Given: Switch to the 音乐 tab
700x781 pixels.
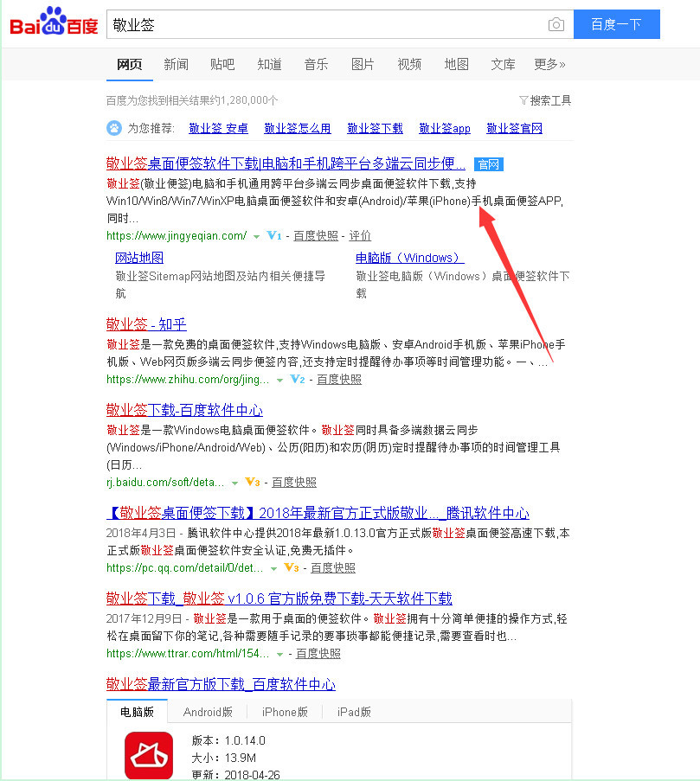Looking at the screenshot, I should pos(316,64).
